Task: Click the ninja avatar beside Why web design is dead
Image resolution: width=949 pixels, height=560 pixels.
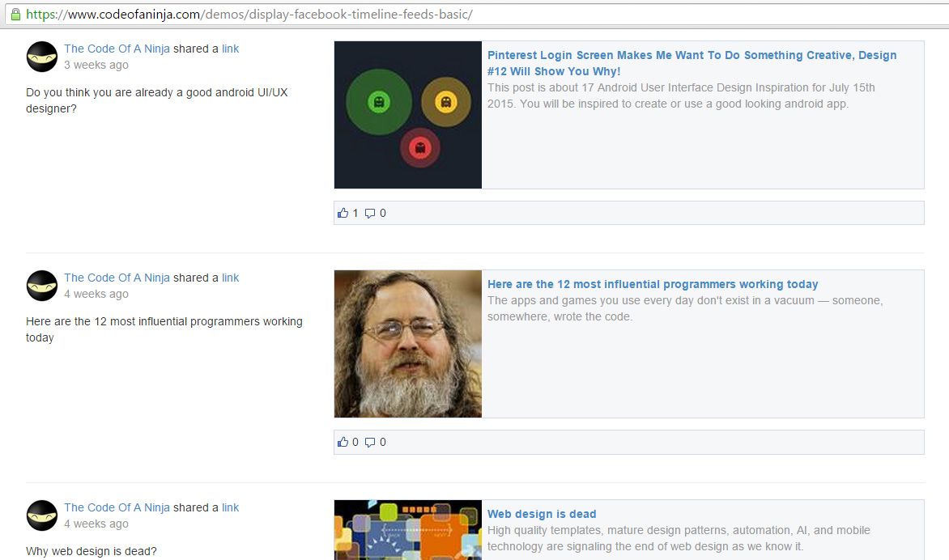Action: pyautogui.click(x=41, y=515)
